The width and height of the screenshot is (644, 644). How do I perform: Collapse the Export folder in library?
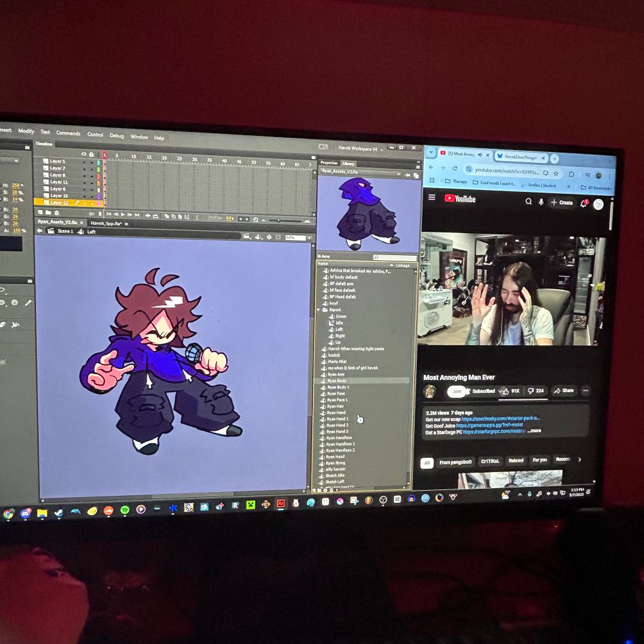[319, 310]
